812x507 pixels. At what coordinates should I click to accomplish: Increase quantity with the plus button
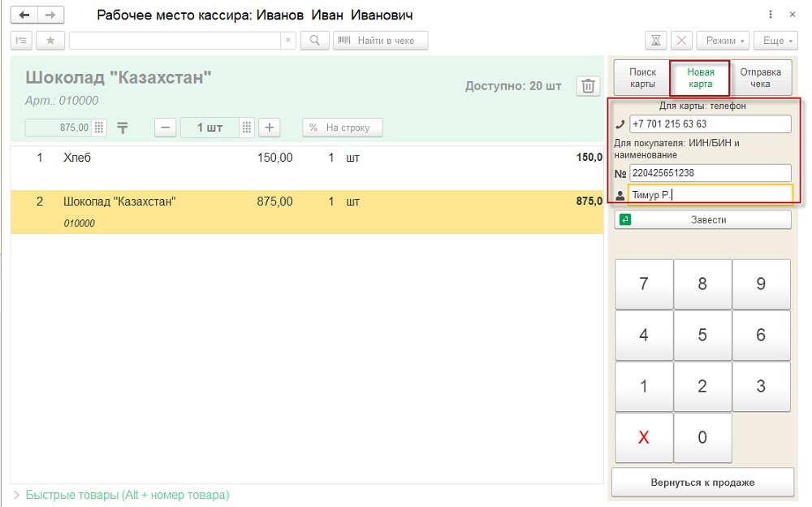pos(269,128)
